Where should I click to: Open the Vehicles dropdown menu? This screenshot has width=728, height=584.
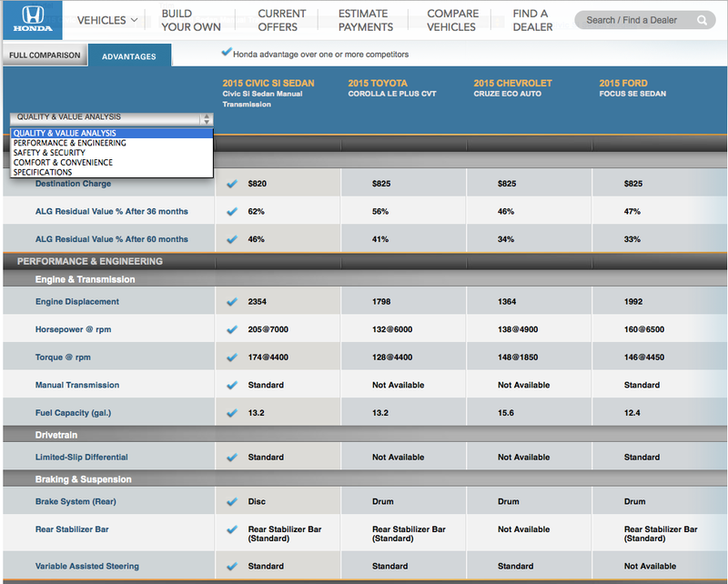point(107,20)
